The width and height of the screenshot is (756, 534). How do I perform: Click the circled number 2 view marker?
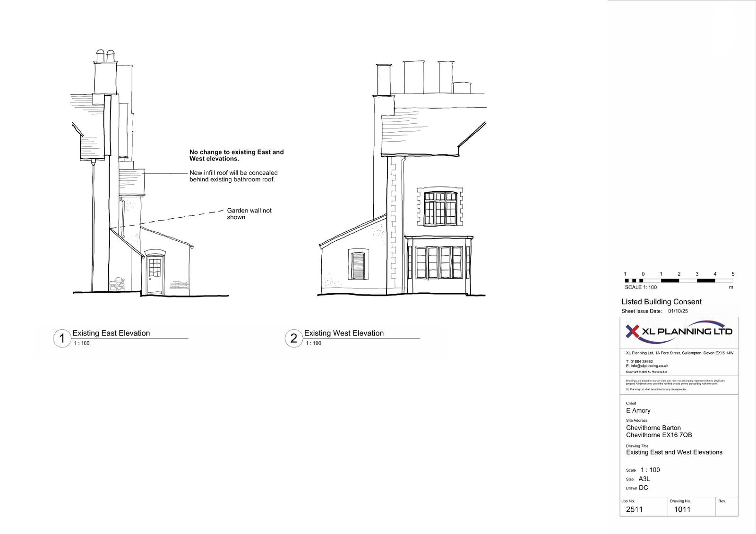[293, 339]
